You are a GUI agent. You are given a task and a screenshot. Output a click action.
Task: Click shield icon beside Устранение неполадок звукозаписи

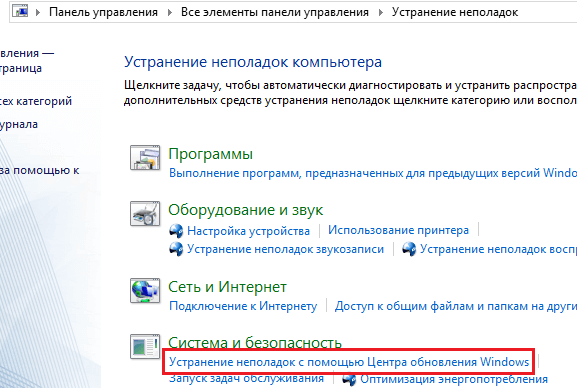pyautogui.click(x=176, y=249)
